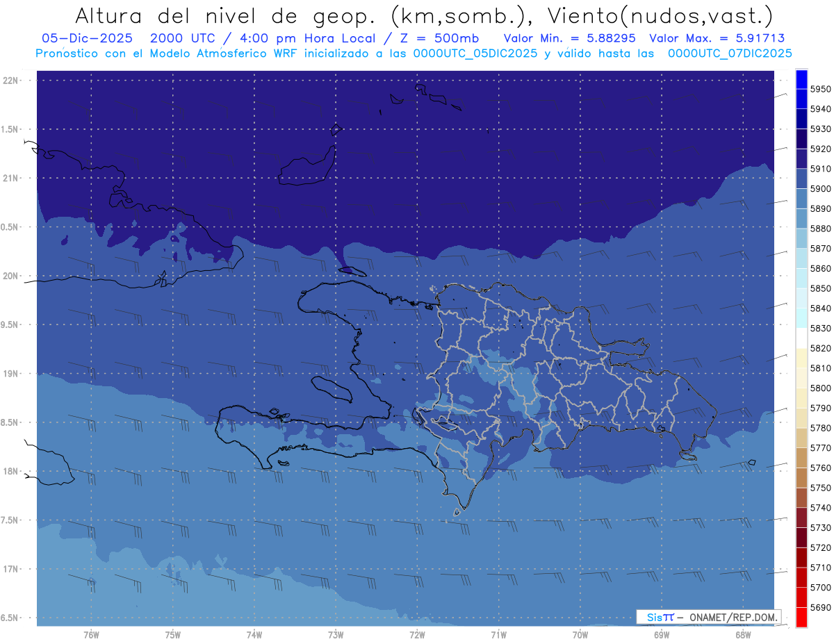The width and height of the screenshot is (834, 644).
Task: Click latitude label '17N'
Action: click(x=10, y=569)
